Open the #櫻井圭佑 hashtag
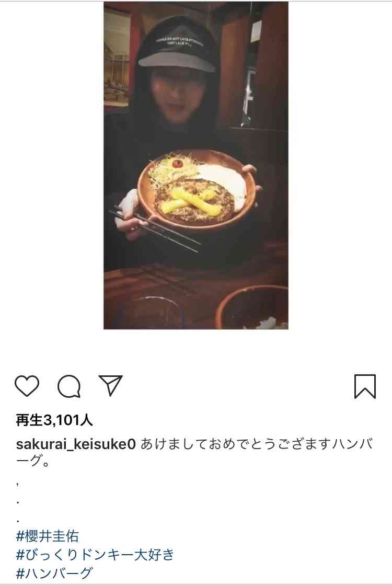Image resolution: width=392 pixels, height=585 pixels. (48, 536)
